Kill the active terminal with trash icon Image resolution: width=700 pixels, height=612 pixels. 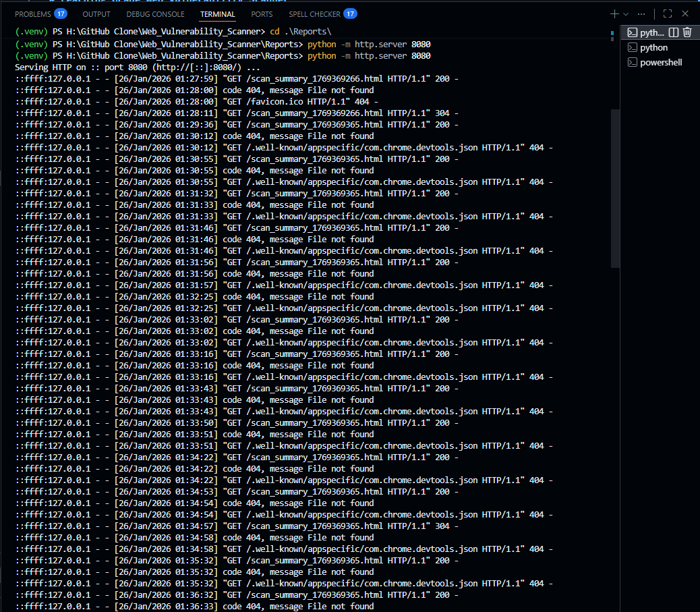(687, 32)
